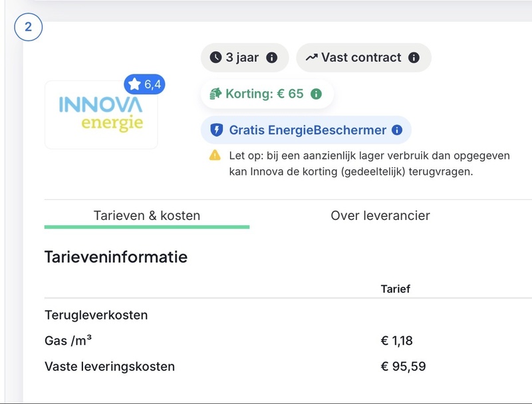Click the yellow warning triangle icon

coord(214,155)
